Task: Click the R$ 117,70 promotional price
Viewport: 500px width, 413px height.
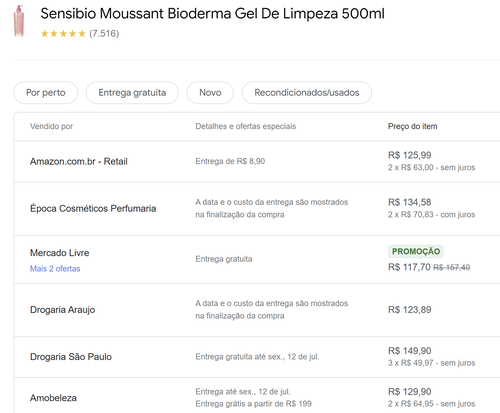Action: [x=409, y=267]
